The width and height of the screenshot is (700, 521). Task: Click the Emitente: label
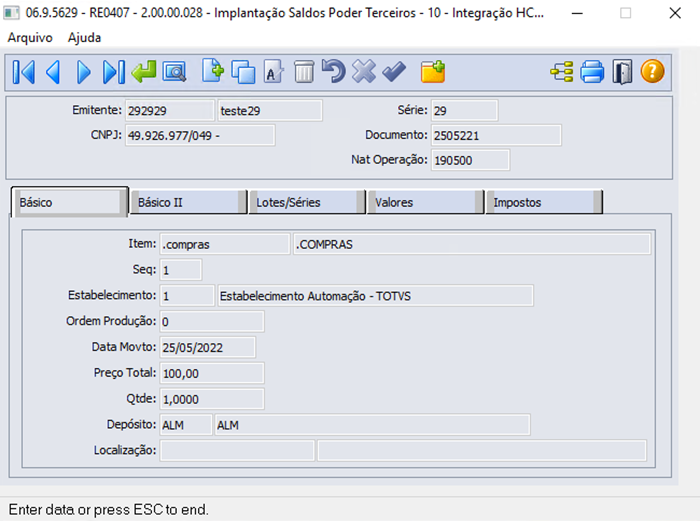pyautogui.click(x=97, y=110)
